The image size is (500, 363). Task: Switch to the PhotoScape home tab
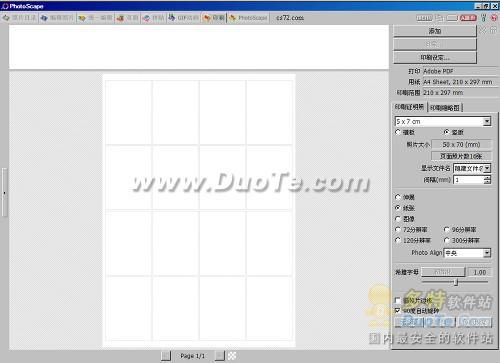(x=248, y=18)
